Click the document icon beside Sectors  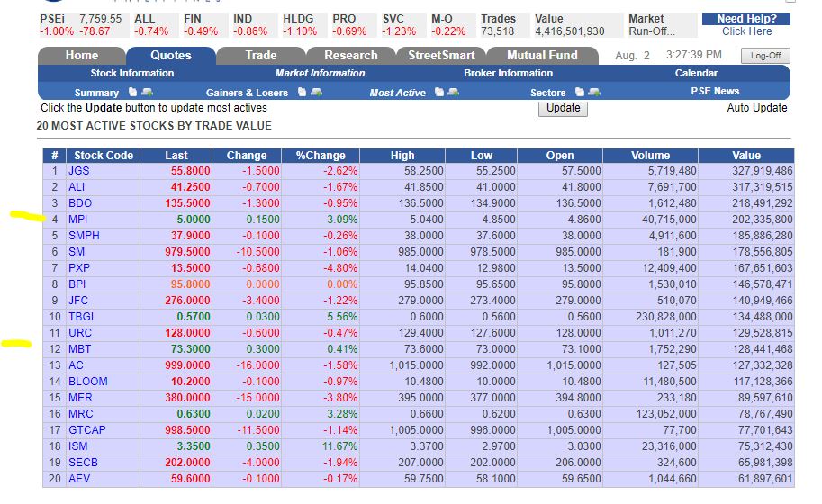tap(579, 92)
